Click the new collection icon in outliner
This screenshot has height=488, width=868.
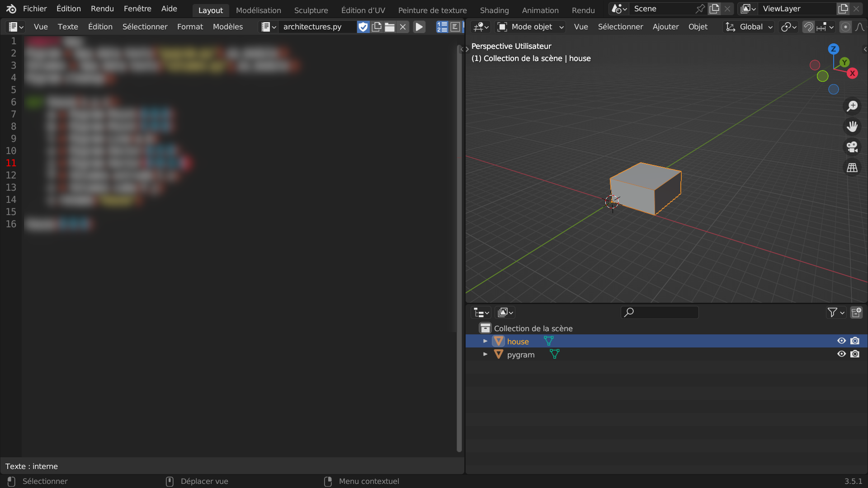pyautogui.click(x=856, y=313)
